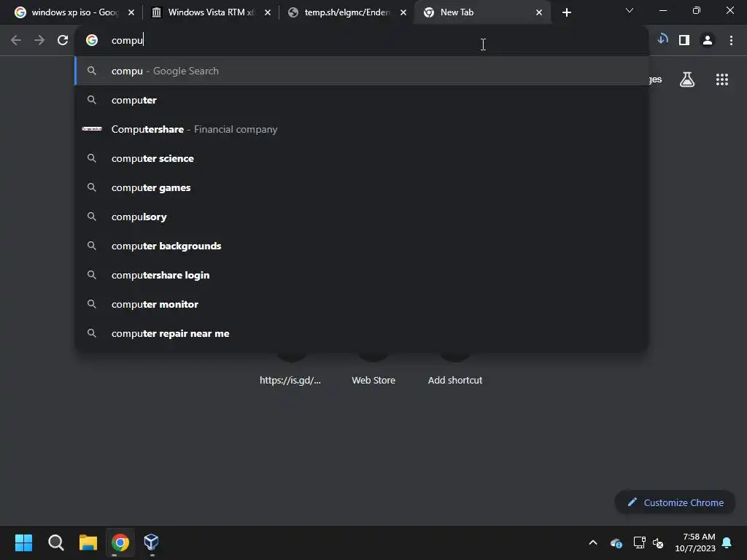Pick 'computer games' suggestion
Screen dimensions: 747x560
coord(362,187)
